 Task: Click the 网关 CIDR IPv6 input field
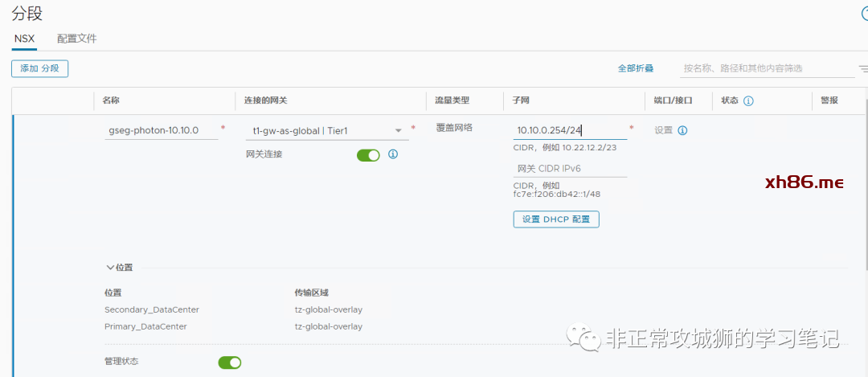[x=569, y=168]
